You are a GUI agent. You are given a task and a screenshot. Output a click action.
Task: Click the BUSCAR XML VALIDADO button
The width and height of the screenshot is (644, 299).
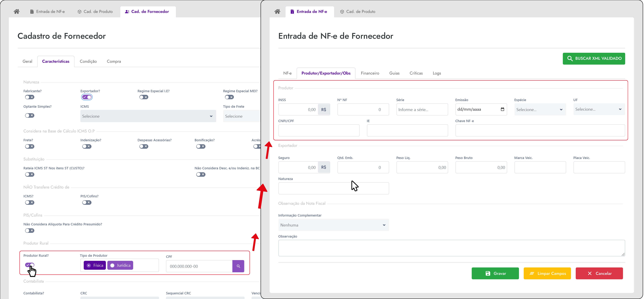click(x=594, y=58)
